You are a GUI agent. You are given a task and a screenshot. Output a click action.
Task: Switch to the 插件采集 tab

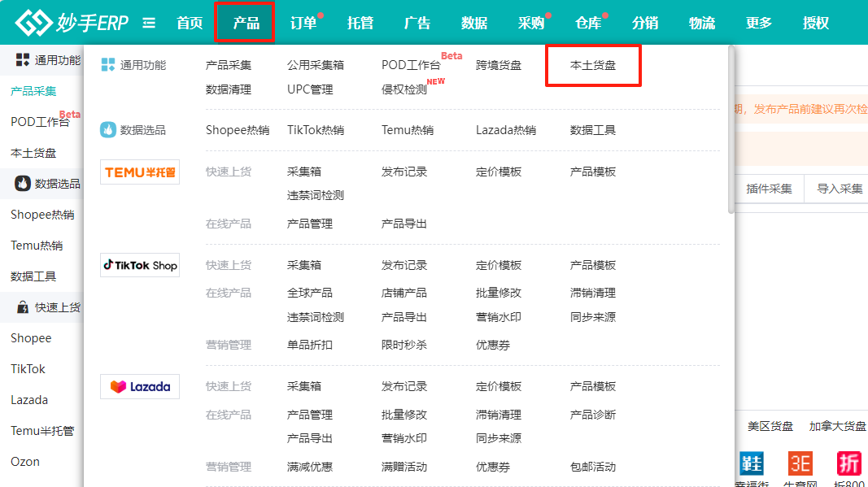click(x=769, y=189)
